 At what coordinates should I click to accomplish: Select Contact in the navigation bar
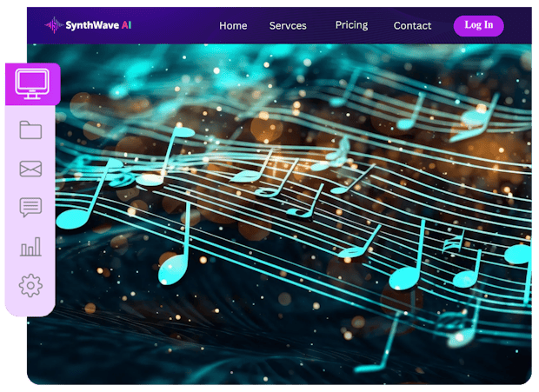412,25
